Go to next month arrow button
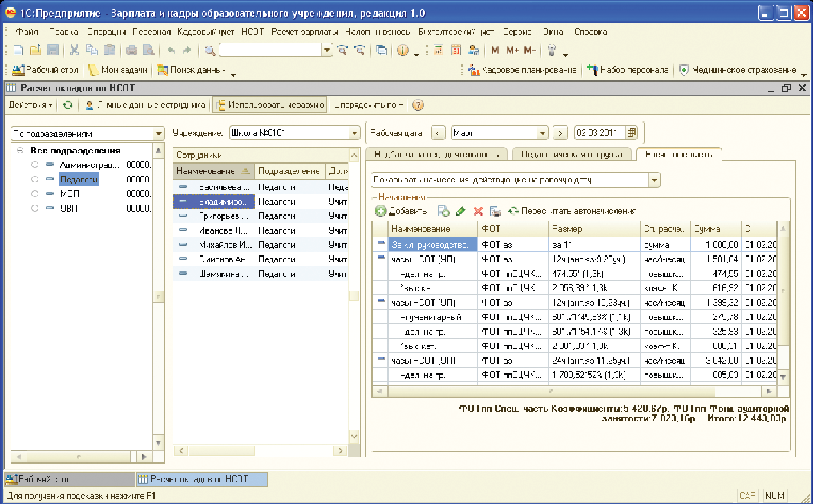 [x=560, y=133]
